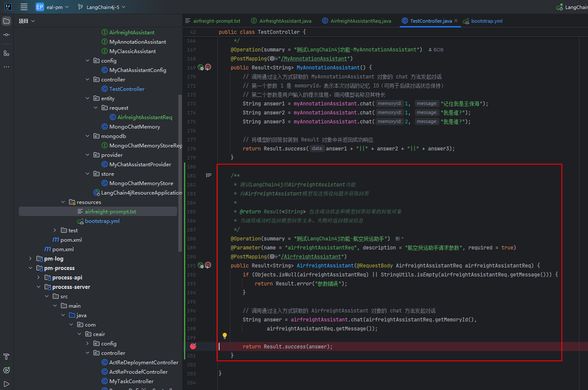Screen dimensions: 588x390
Task: Collapse the provider folder
Action: (87, 155)
